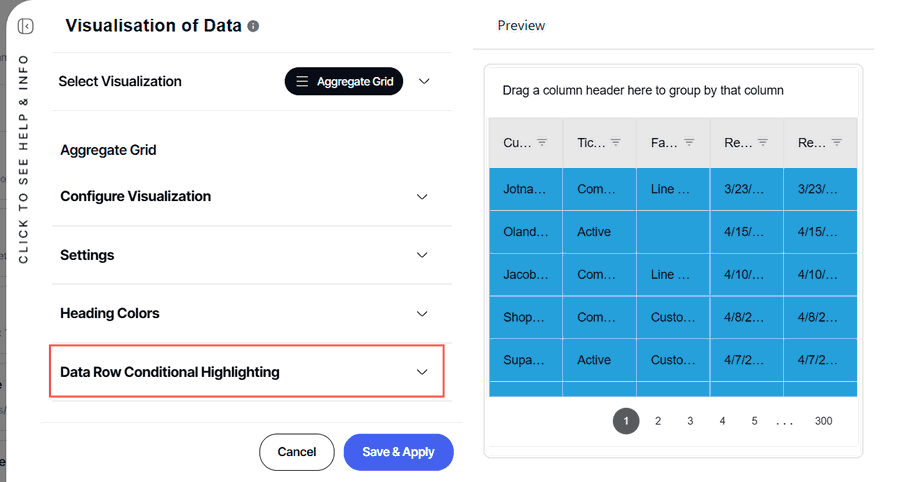920x482 pixels.
Task: Open filter menu on first Re... column
Action: (x=763, y=143)
